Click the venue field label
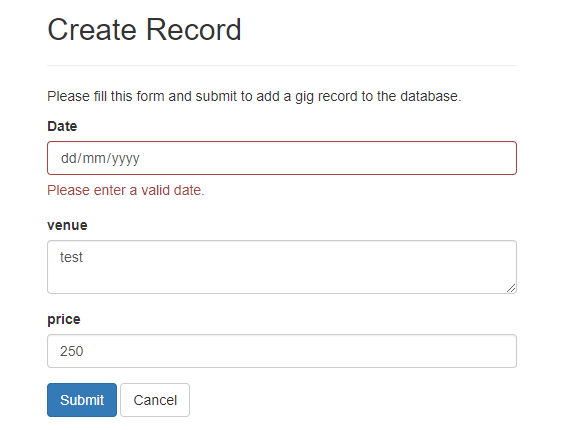 click(x=67, y=225)
